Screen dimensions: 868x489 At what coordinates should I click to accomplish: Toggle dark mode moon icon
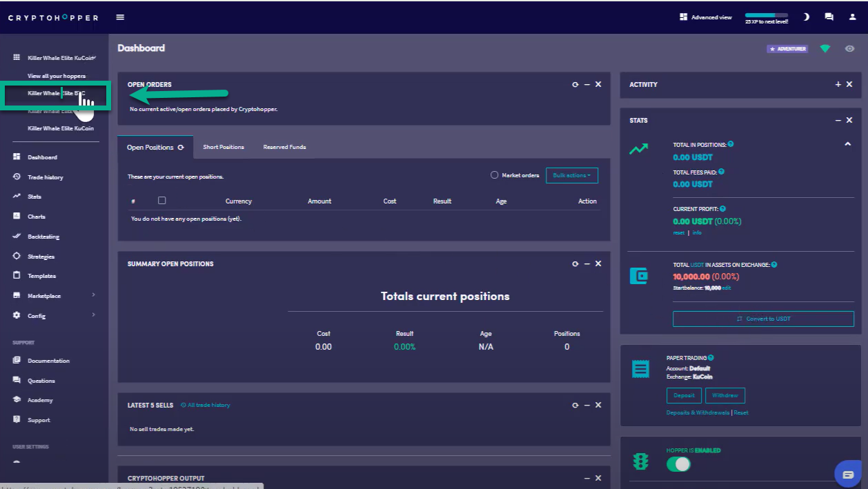[x=806, y=17]
